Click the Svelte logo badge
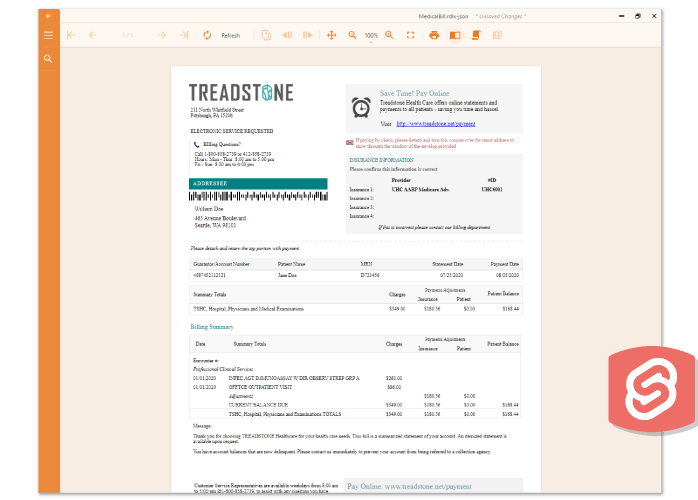Image resolution: width=698 pixels, height=500 pixels. (x=651, y=389)
